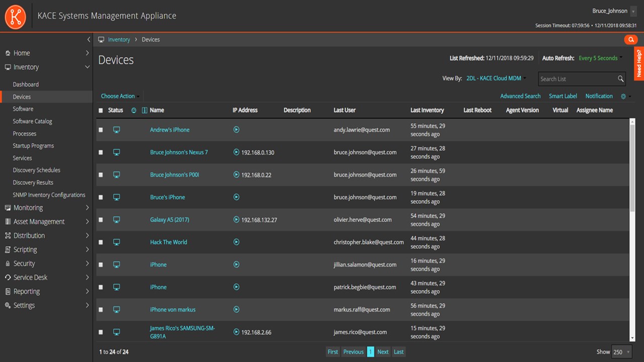This screenshot has width=644, height=362.
Task: Click the vertical scrollbar of the device list
Action: (x=632, y=166)
